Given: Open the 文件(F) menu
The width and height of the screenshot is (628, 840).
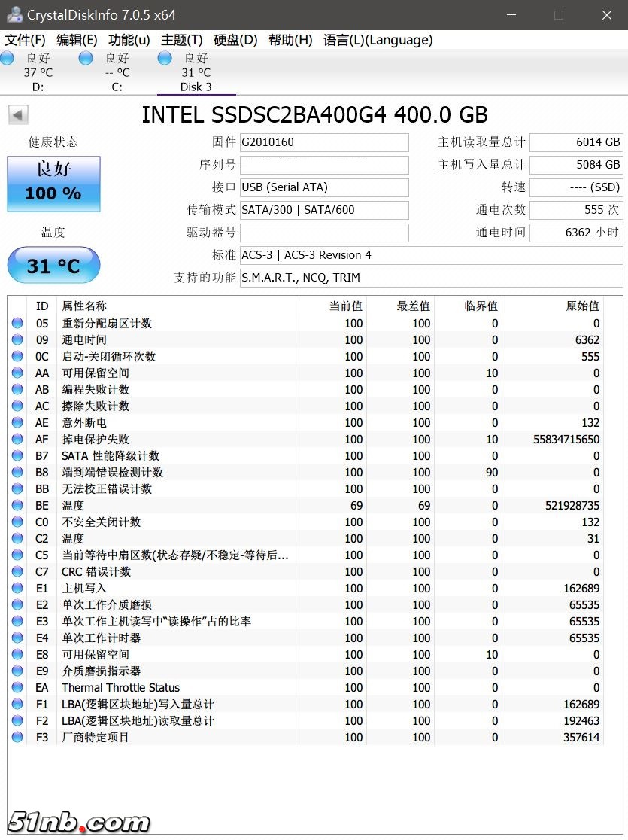Looking at the screenshot, I should pyautogui.click(x=25, y=40).
